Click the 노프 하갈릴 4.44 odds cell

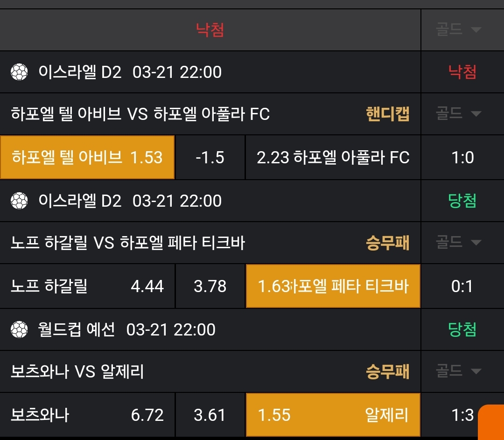coord(87,286)
